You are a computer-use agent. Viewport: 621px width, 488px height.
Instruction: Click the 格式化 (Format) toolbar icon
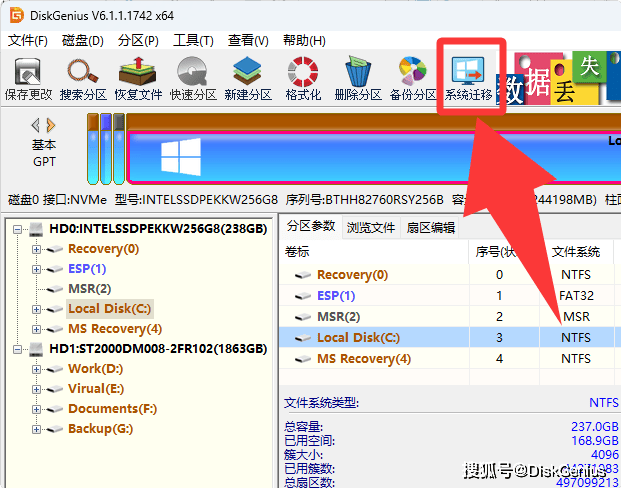coord(303,78)
